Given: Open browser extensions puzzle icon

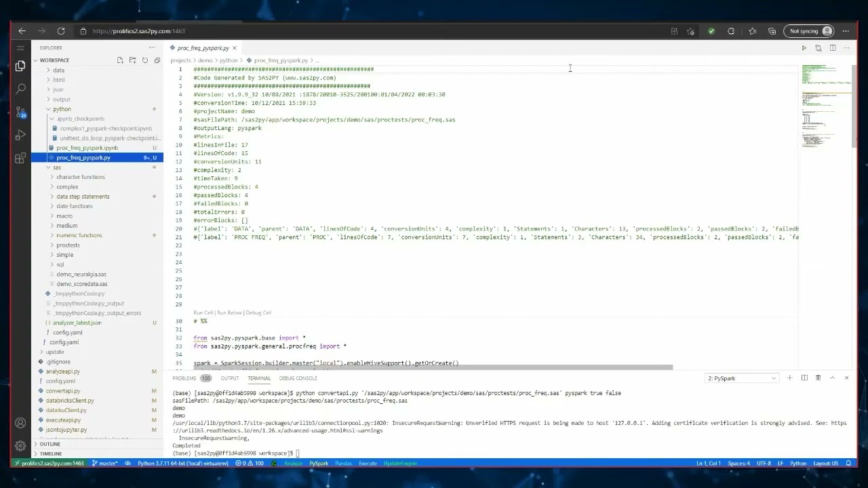Looking at the screenshot, I should (x=731, y=31).
